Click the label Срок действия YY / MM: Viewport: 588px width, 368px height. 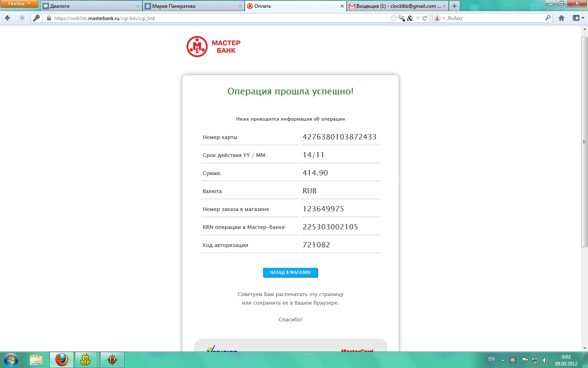coord(234,155)
